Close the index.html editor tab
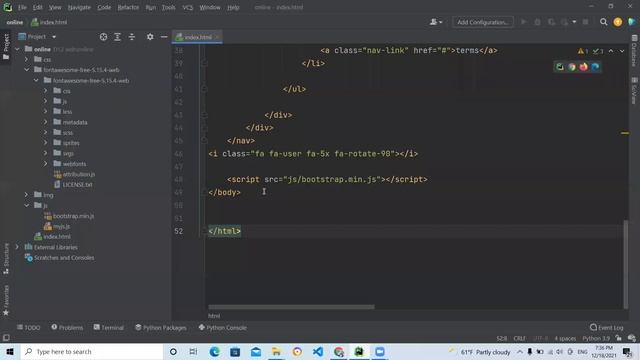Image resolution: width=640 pixels, height=360 pixels. [x=217, y=37]
